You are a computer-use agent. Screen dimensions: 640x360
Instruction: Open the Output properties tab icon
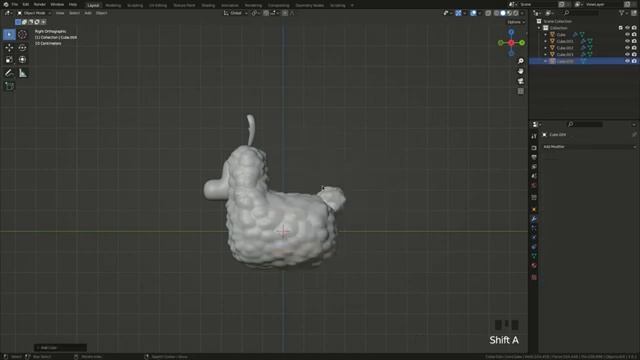(x=534, y=157)
